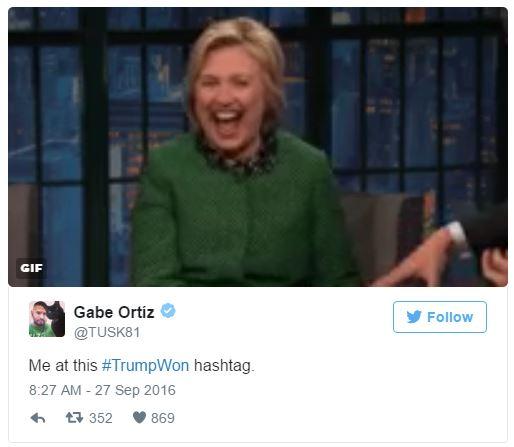Play the GIF of the laughing woman
The width and height of the screenshot is (514, 447).
coord(258,147)
